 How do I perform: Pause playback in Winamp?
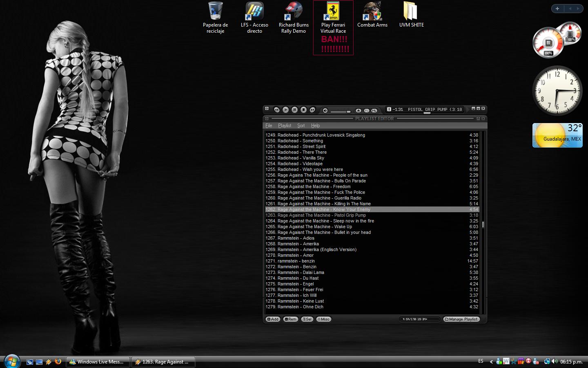294,110
